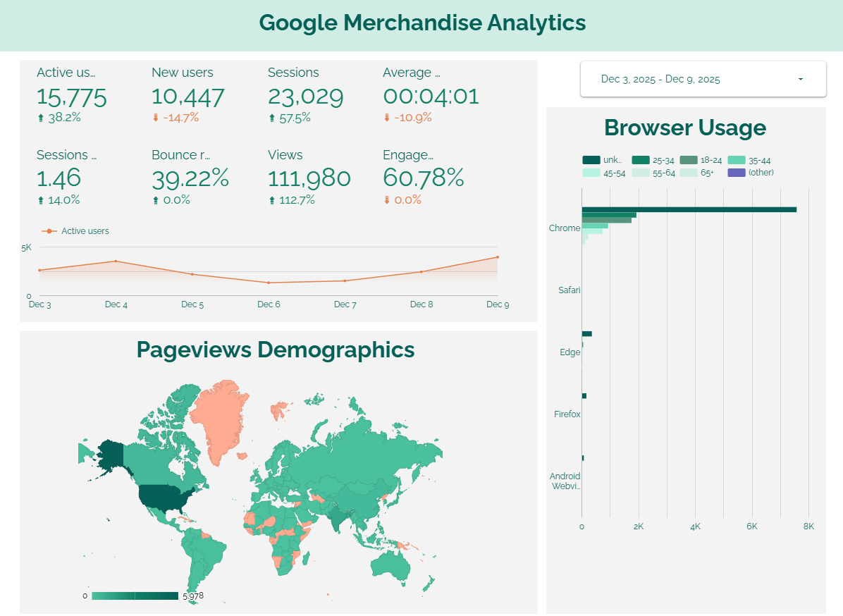The width and height of the screenshot is (843, 616).
Task: Click the up arrow beside 57.5%
Action: tap(271, 118)
